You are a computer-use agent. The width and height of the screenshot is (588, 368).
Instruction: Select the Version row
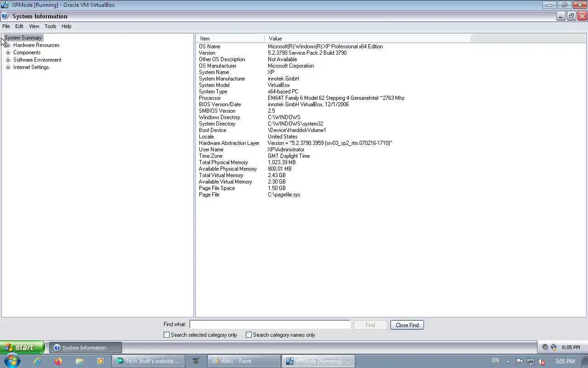tap(334, 53)
